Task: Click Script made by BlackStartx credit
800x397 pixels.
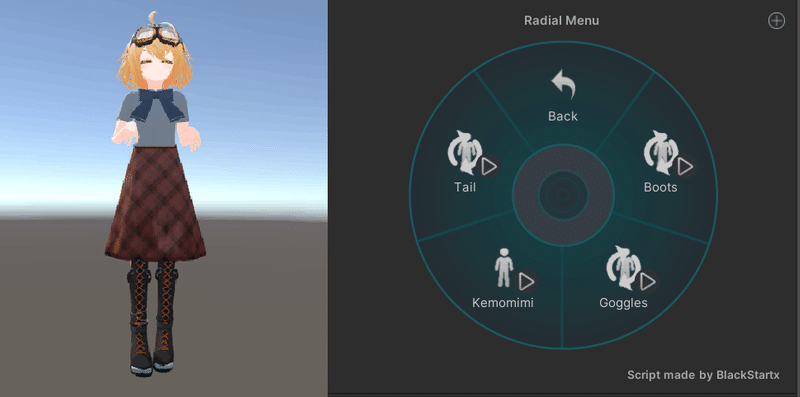Action: click(x=703, y=375)
